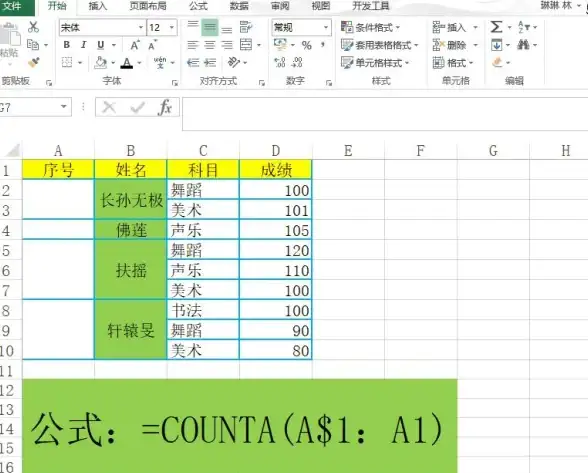The width and height of the screenshot is (588, 473).
Task: Click the Clear eraser icon
Action: [x=497, y=62]
